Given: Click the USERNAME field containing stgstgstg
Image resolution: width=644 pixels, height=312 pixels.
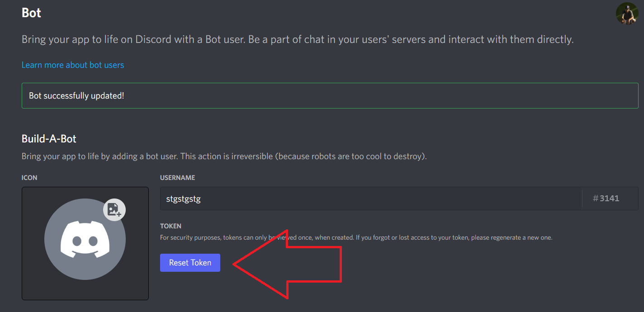Looking at the screenshot, I should pos(371,199).
